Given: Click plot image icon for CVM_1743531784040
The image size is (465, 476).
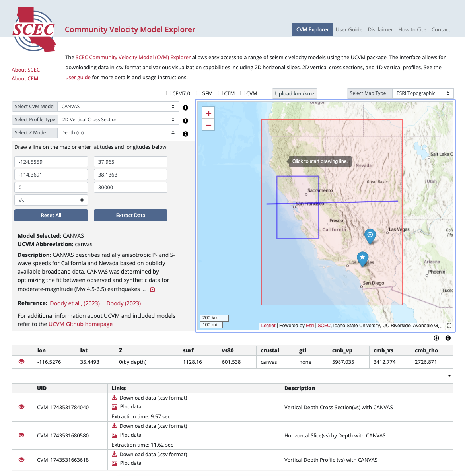Looking at the screenshot, I should point(115,407).
